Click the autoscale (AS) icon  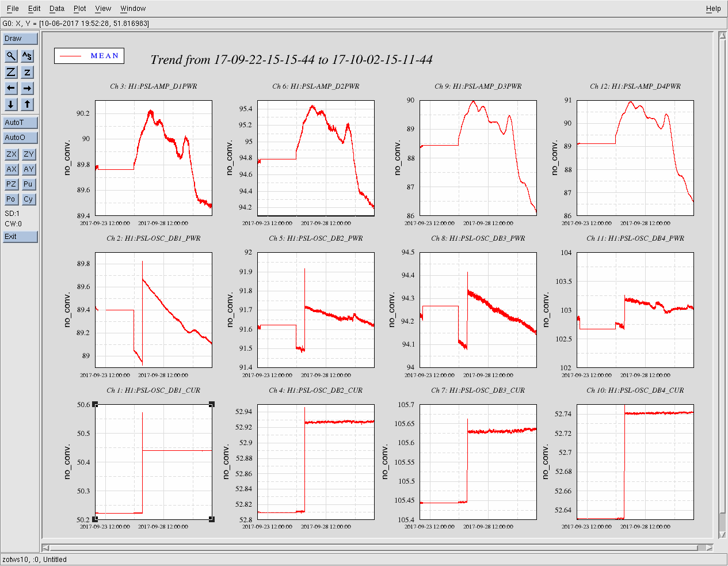(x=27, y=56)
